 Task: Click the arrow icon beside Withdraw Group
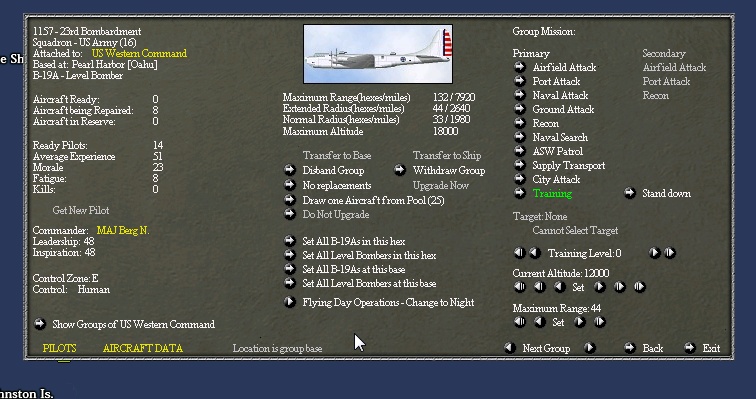[400, 170]
